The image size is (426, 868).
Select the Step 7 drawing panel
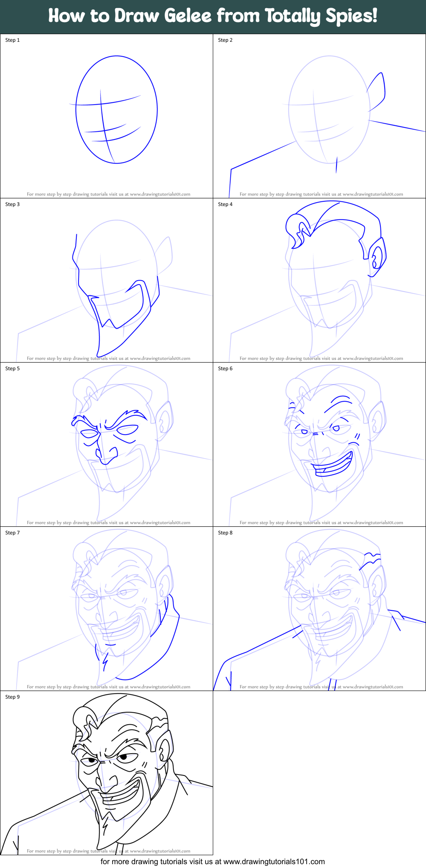click(107, 609)
